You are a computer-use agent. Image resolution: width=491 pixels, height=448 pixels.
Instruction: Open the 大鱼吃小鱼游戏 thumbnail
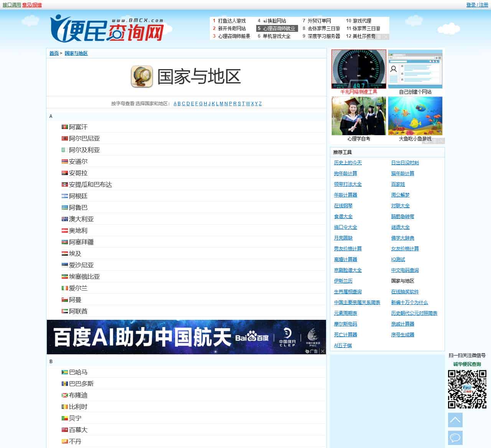415,116
